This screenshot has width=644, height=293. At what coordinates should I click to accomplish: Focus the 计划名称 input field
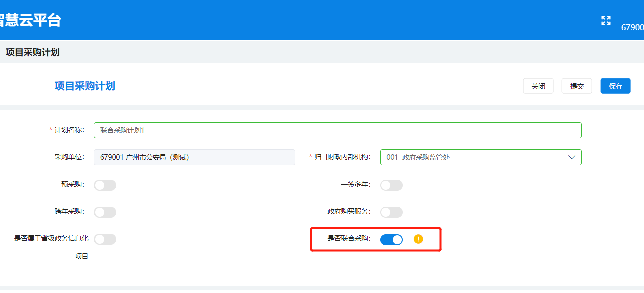(337, 130)
